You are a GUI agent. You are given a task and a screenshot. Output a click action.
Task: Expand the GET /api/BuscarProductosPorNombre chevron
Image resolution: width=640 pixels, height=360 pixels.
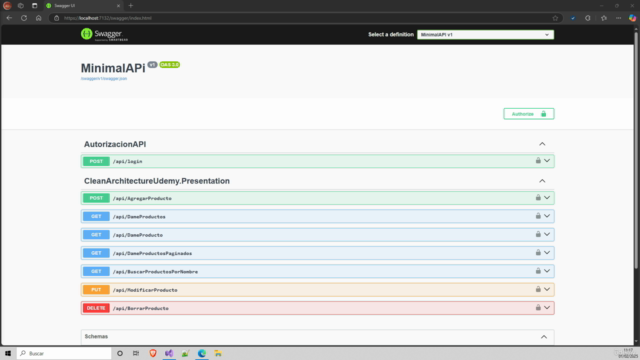[547, 271]
